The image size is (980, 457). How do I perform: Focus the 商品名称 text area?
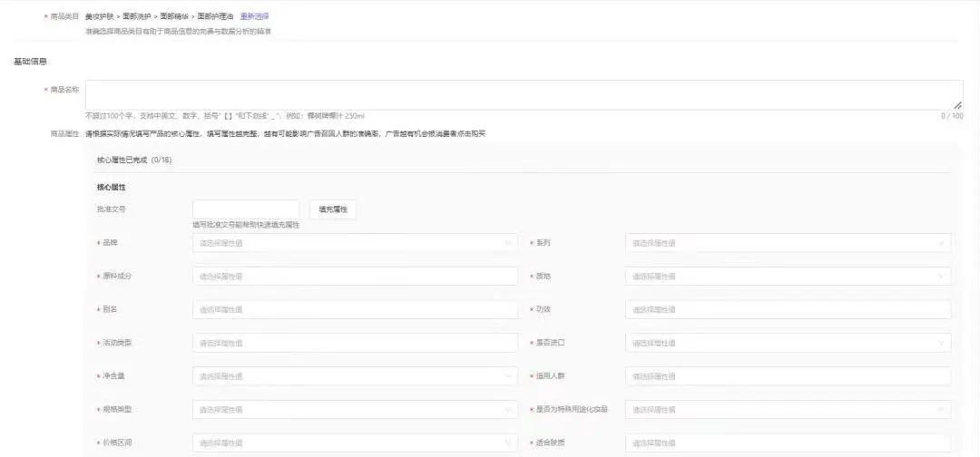pyautogui.click(x=524, y=94)
